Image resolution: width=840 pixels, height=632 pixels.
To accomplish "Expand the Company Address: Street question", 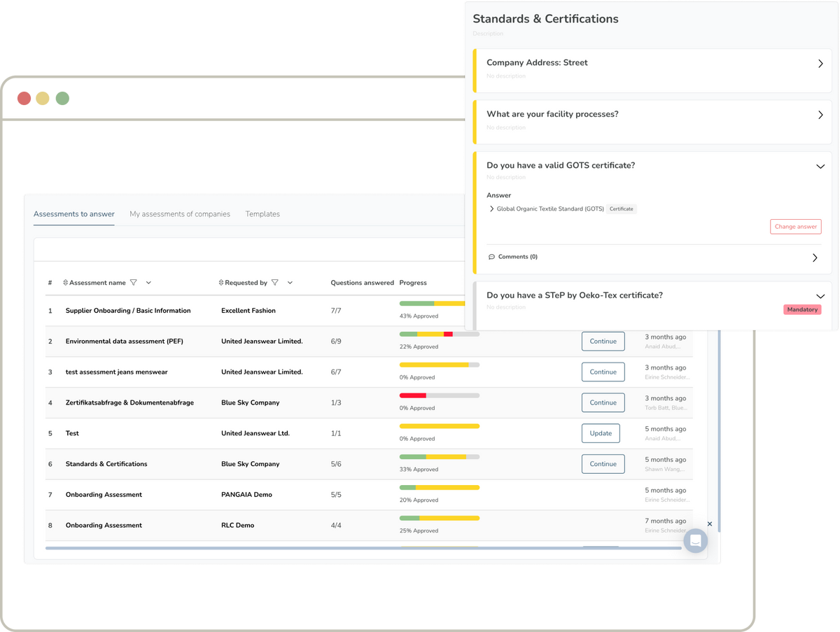I will click(x=820, y=64).
